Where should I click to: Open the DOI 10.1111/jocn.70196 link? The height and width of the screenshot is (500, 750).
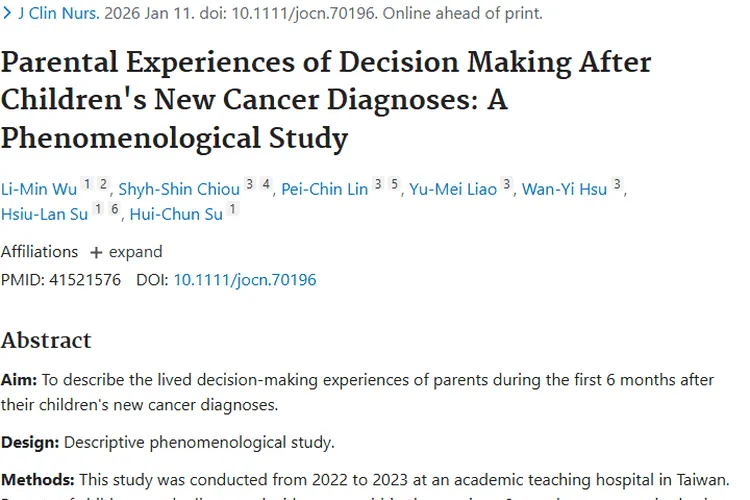[x=245, y=280]
